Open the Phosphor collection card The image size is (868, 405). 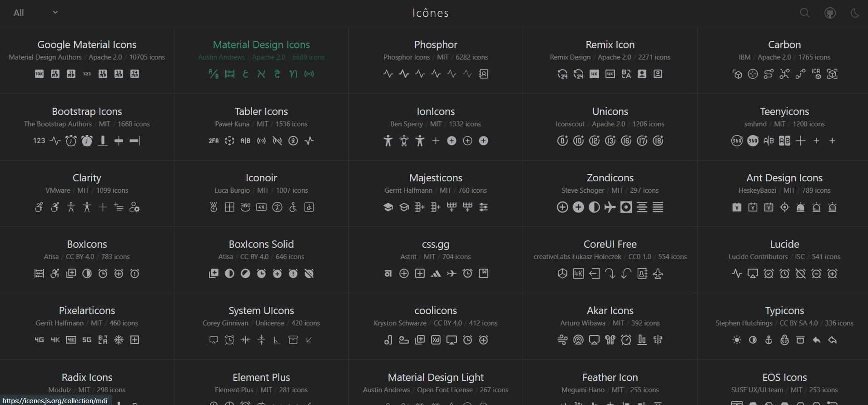(x=436, y=60)
